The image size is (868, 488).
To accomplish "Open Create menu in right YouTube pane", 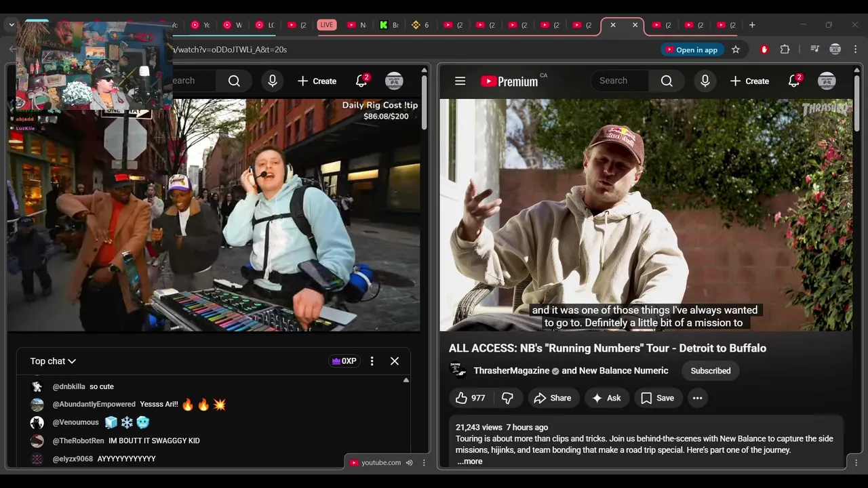I will coord(749,81).
